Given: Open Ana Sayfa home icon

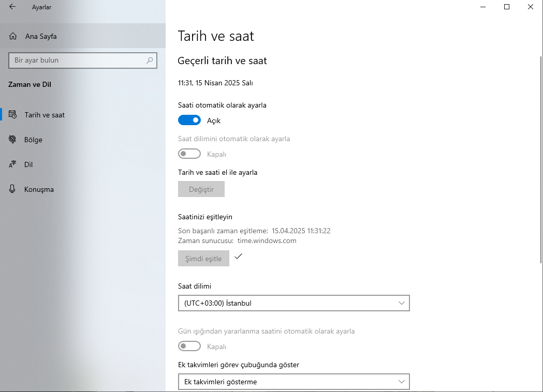Looking at the screenshot, I should pyautogui.click(x=13, y=36).
